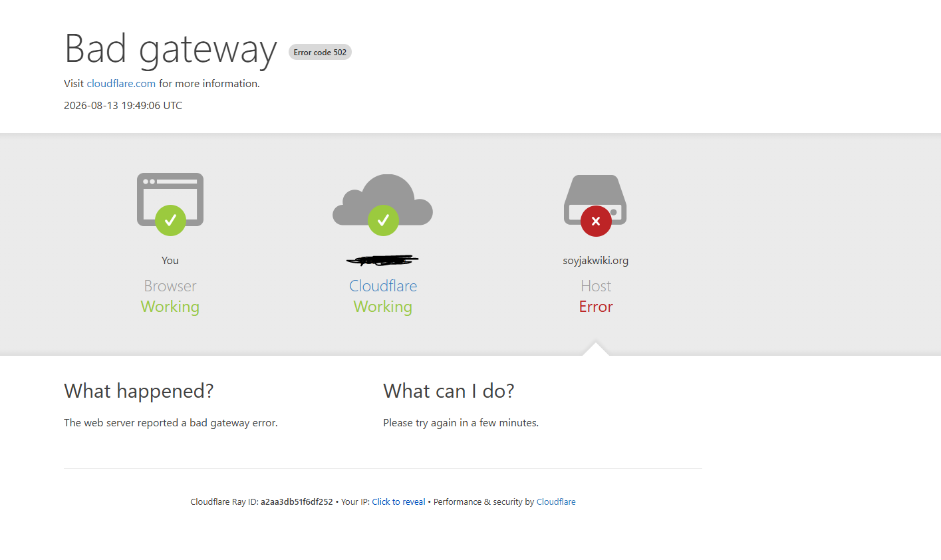The height and width of the screenshot is (560, 941).
Task: Click the What happened? heading
Action: 139,391
